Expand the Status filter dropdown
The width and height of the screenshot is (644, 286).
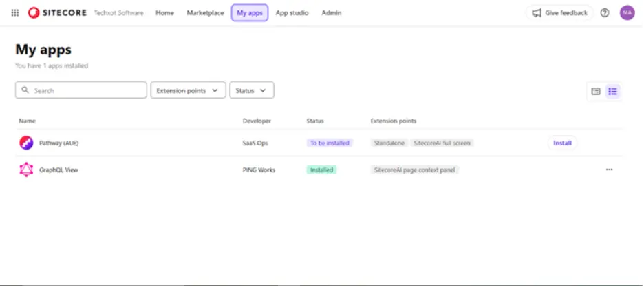pos(252,90)
